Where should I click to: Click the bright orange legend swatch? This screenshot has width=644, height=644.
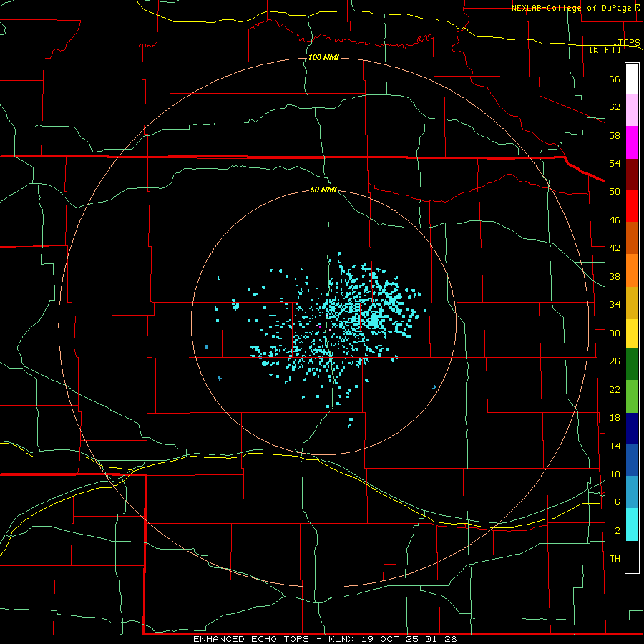632,270
